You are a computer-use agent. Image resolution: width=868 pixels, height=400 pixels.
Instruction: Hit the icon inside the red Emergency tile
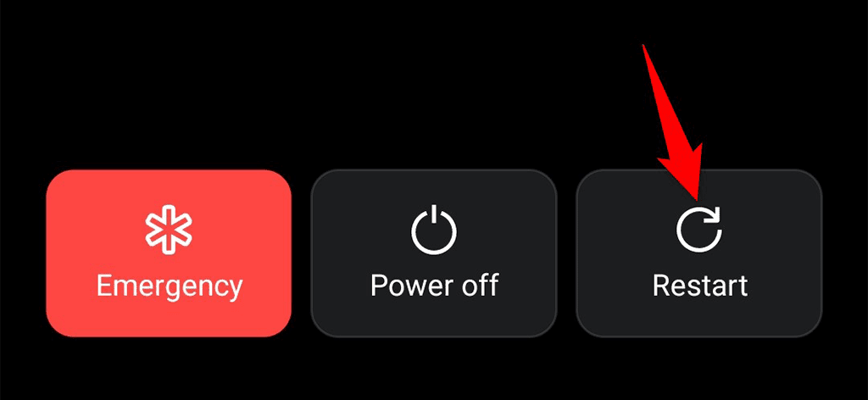pos(169,230)
